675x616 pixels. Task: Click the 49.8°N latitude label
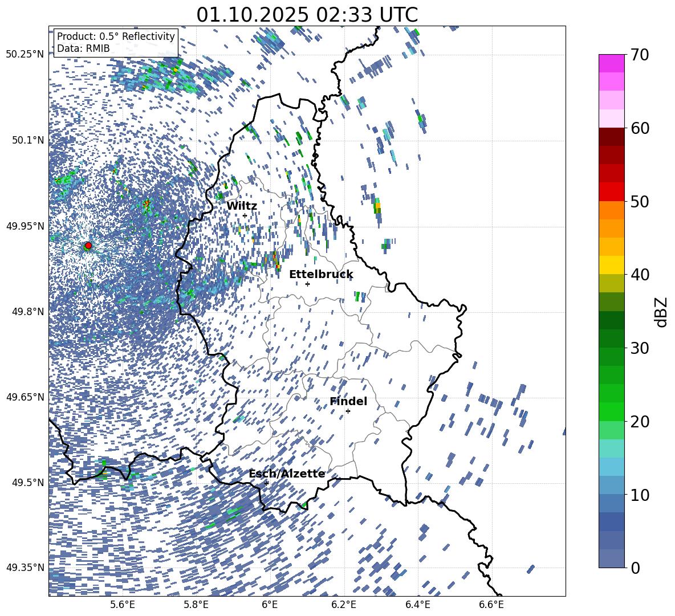click(27, 312)
